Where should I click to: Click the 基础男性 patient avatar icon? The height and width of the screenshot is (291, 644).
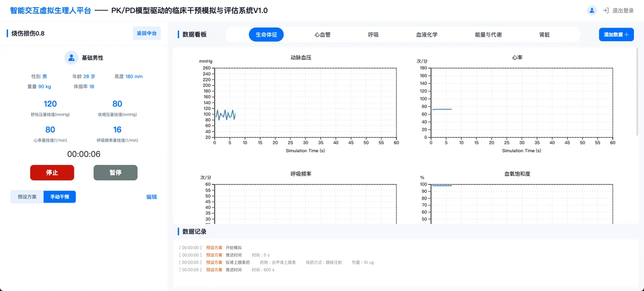pyautogui.click(x=71, y=58)
